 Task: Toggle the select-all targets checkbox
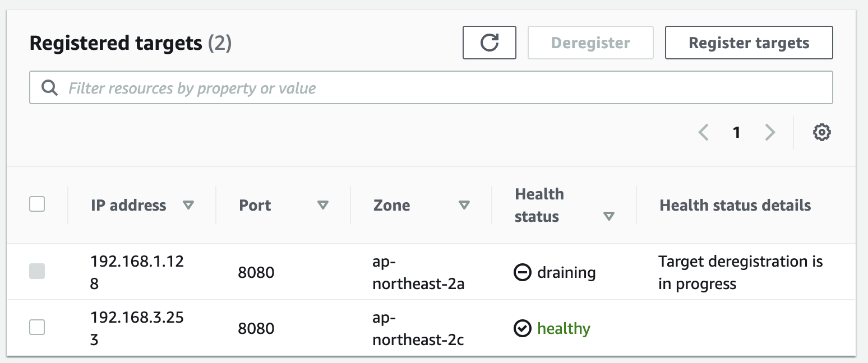(x=37, y=204)
